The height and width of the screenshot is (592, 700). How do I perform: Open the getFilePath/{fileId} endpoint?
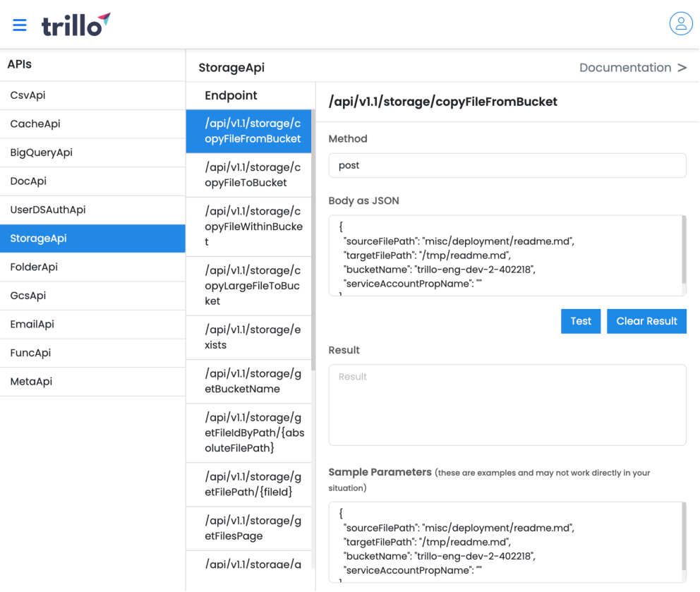click(x=248, y=485)
